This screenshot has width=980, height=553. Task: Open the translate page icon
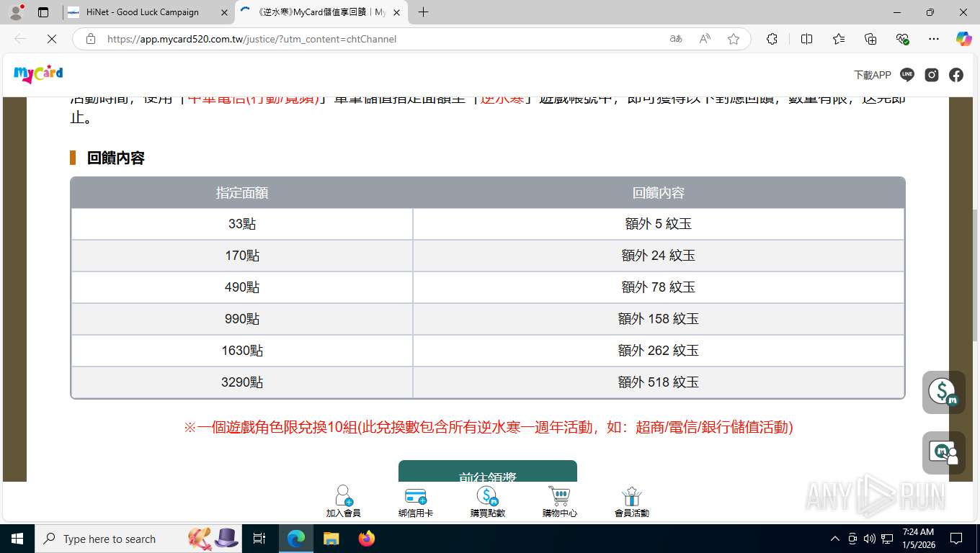(x=676, y=39)
